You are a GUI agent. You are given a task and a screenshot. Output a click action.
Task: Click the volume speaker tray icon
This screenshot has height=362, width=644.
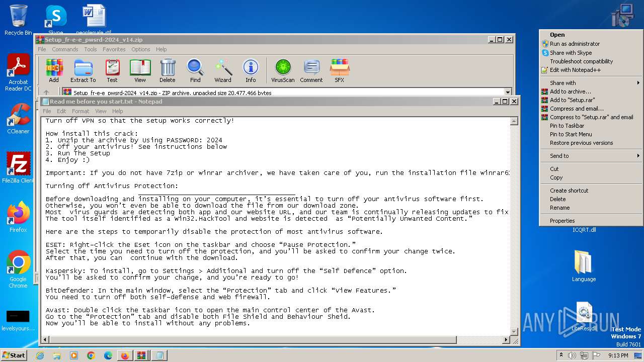572,355
